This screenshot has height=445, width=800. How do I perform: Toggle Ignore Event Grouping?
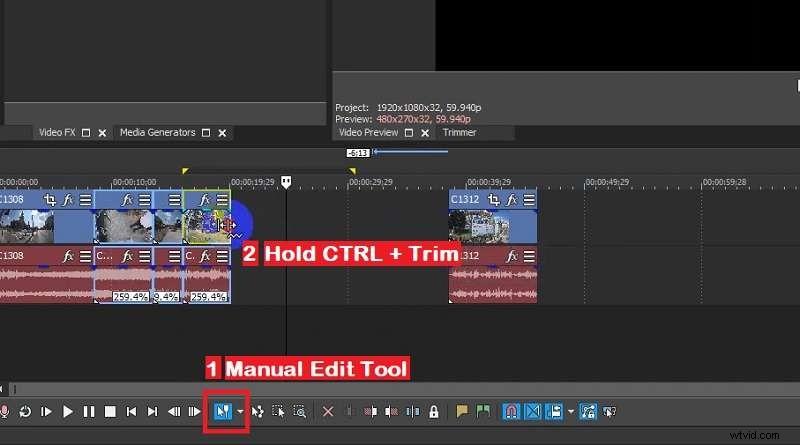click(609, 411)
